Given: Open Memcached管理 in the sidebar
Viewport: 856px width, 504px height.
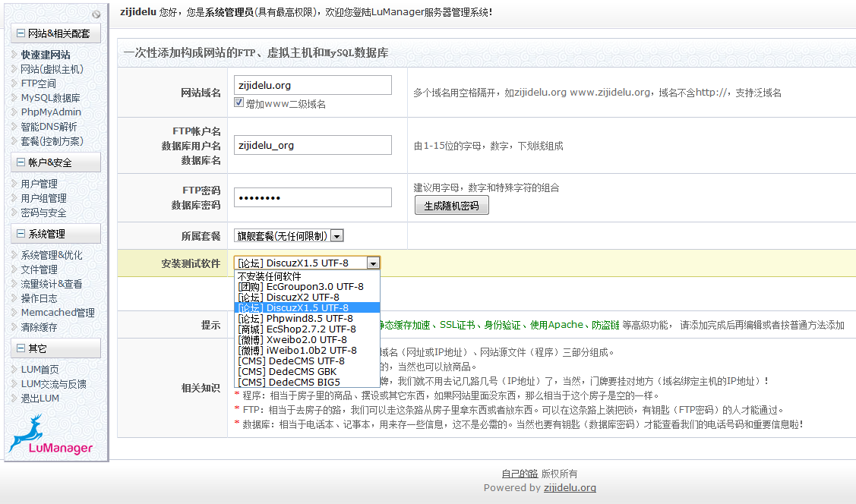Looking at the screenshot, I should 58,313.
